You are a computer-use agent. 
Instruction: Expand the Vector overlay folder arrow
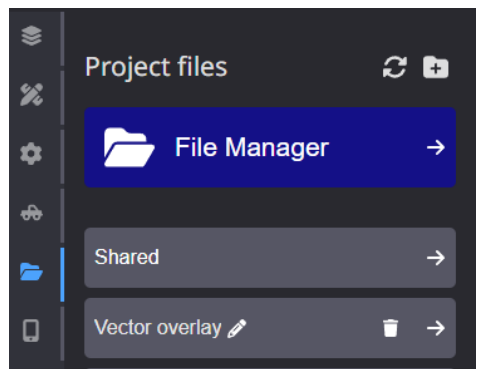[x=436, y=328]
